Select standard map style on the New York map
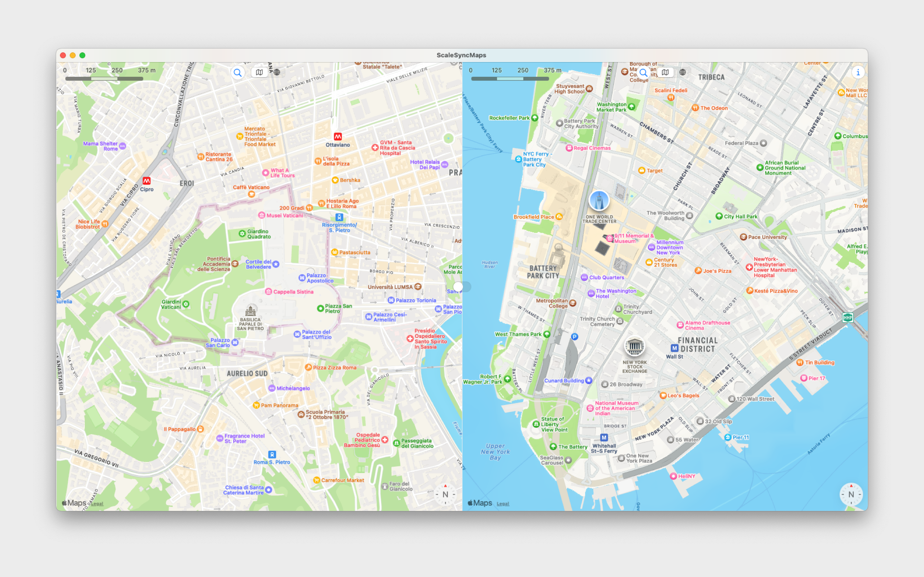Screen dimensions: 924x577 pos(666,72)
